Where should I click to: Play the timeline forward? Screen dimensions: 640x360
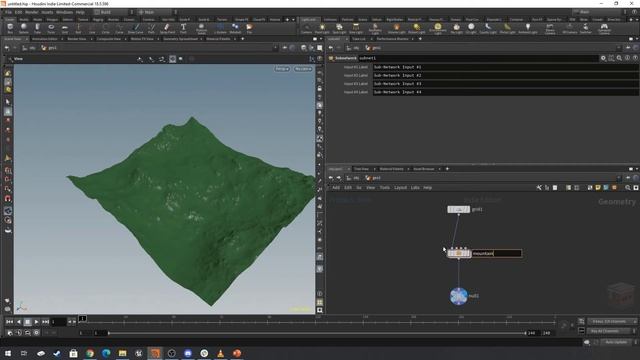pyautogui.click(x=36, y=322)
